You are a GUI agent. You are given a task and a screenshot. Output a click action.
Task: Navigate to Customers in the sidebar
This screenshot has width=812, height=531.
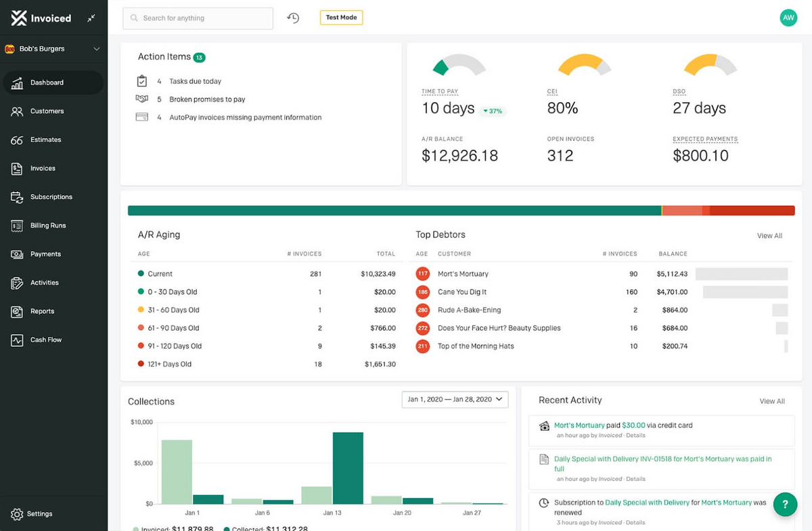pyautogui.click(x=47, y=111)
